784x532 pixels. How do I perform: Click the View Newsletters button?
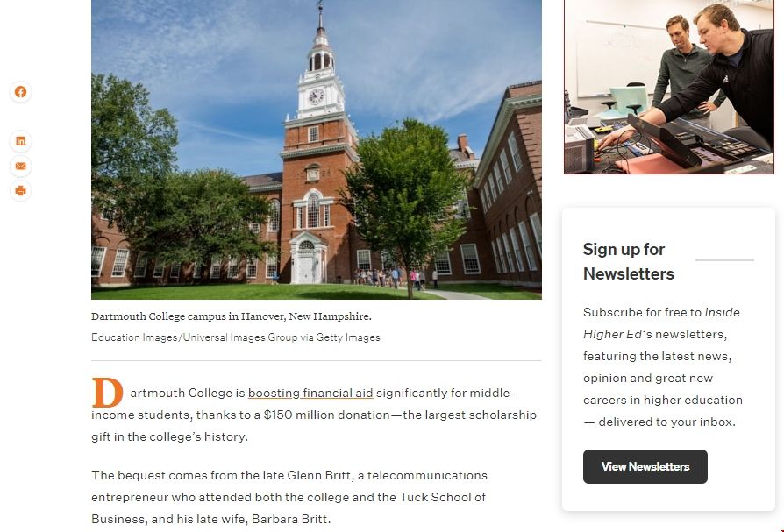click(x=645, y=466)
